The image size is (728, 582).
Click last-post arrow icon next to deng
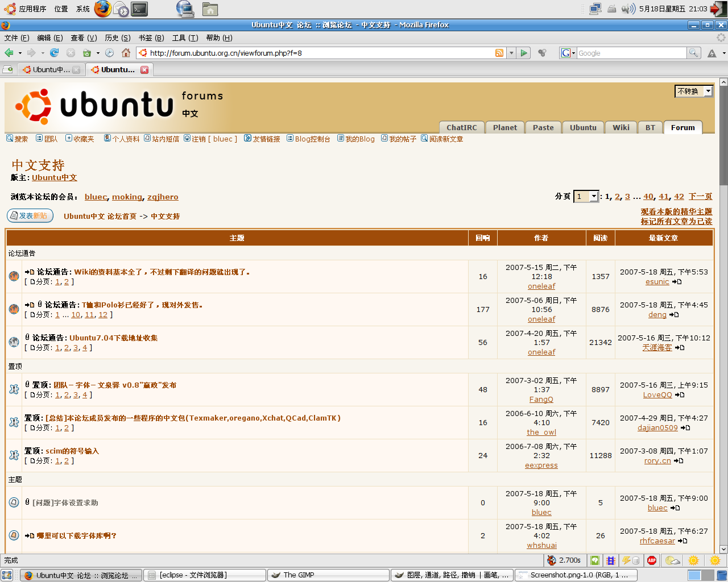point(674,315)
